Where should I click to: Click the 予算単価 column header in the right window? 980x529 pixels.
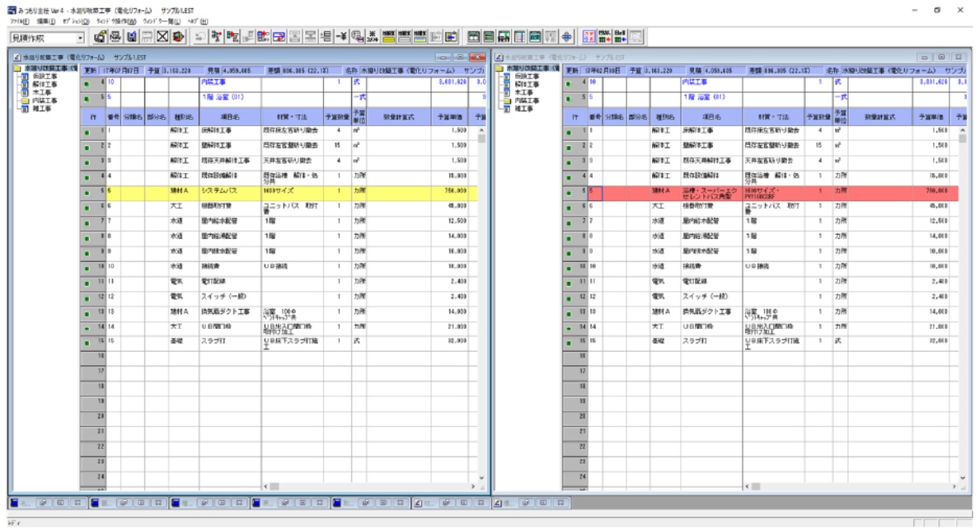(x=931, y=117)
